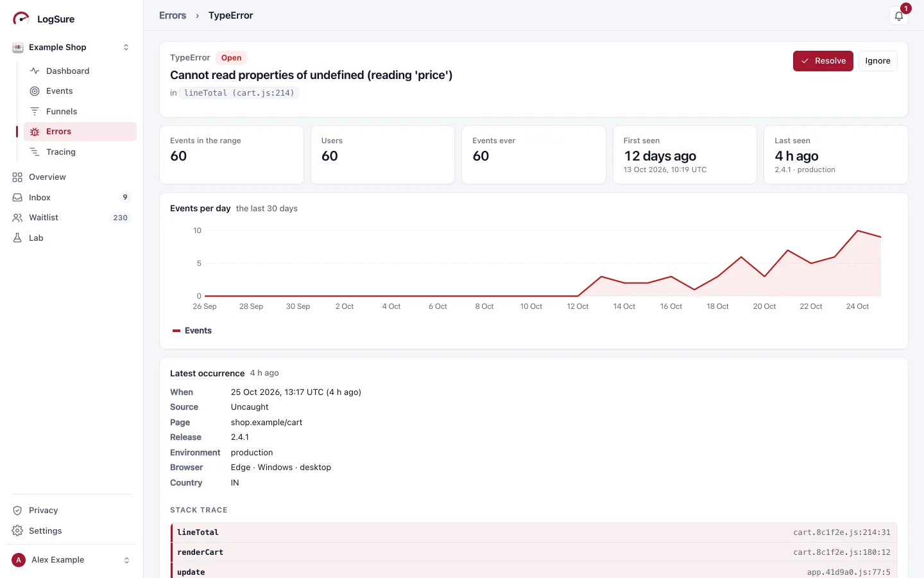Click the Example Shop project icon
The image size is (924, 578).
point(18,48)
